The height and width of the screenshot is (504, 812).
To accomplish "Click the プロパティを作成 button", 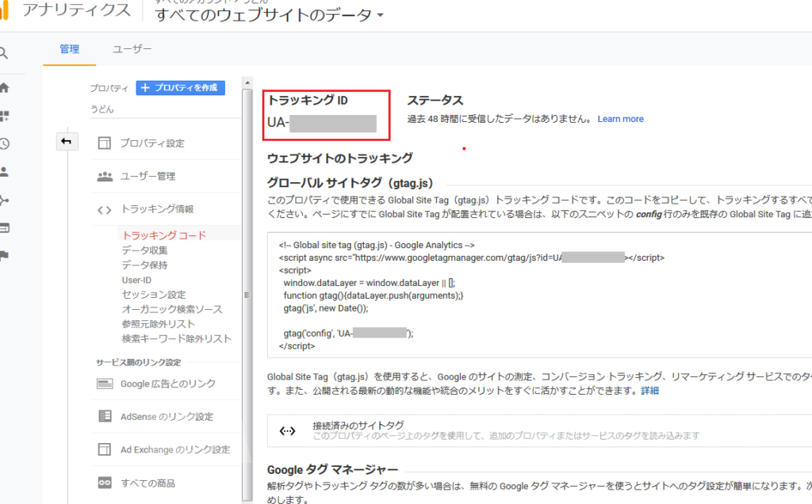I will (180, 88).
